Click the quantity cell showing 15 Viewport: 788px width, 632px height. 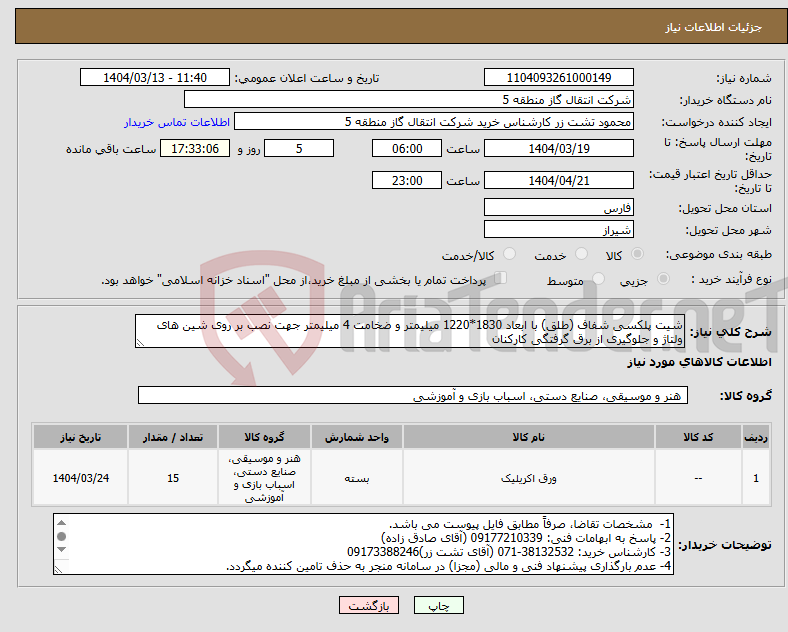[173, 478]
